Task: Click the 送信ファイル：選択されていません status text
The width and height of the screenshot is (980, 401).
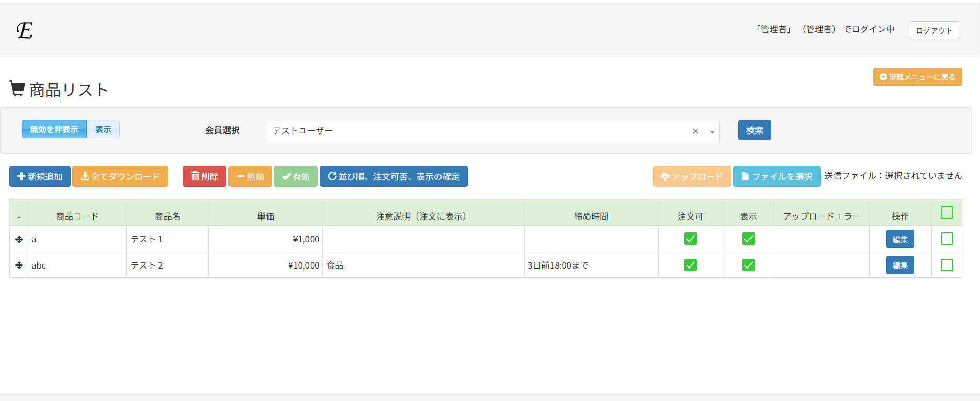Action: click(893, 176)
